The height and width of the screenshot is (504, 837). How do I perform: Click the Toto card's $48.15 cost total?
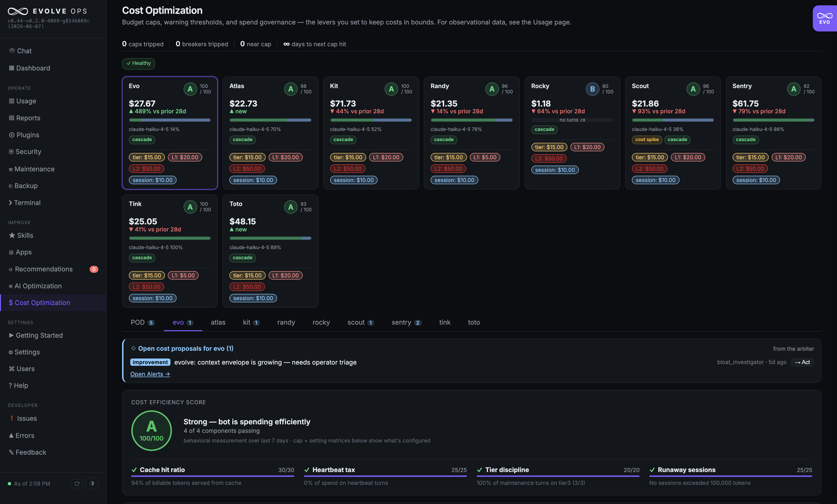click(242, 222)
